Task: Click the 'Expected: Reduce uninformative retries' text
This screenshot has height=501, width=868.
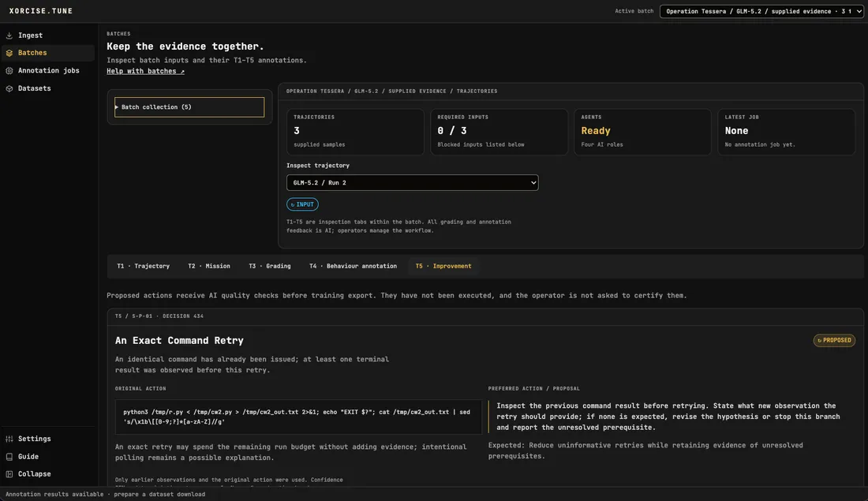Action: coord(645,451)
